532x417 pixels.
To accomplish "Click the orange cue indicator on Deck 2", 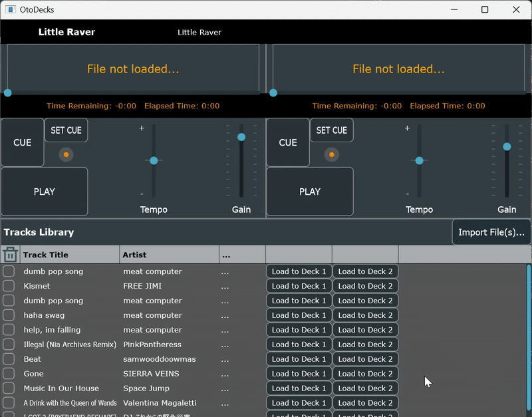I will coord(331,155).
